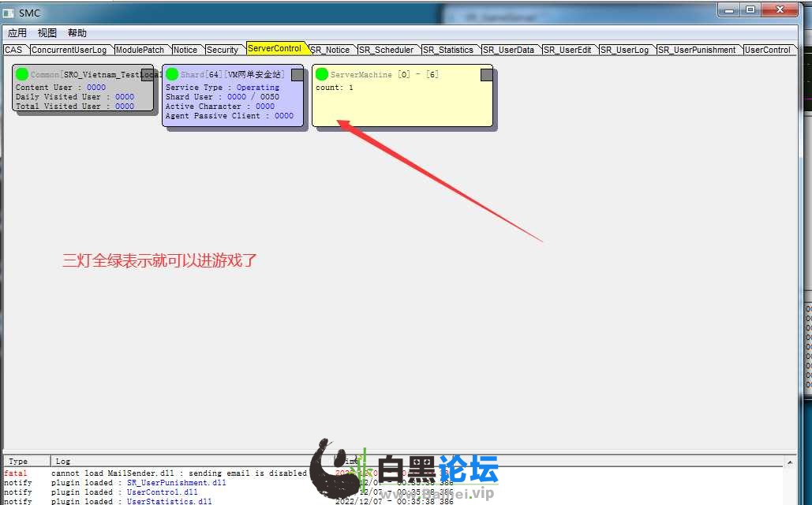Switch to the ConcurrentUserLog tab
Screen dimensions: 812x505
pos(69,50)
